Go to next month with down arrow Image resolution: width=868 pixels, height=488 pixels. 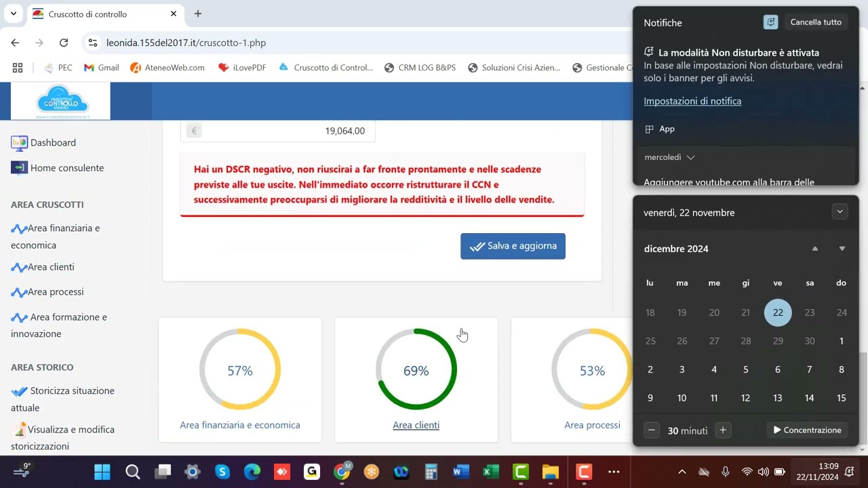point(842,249)
